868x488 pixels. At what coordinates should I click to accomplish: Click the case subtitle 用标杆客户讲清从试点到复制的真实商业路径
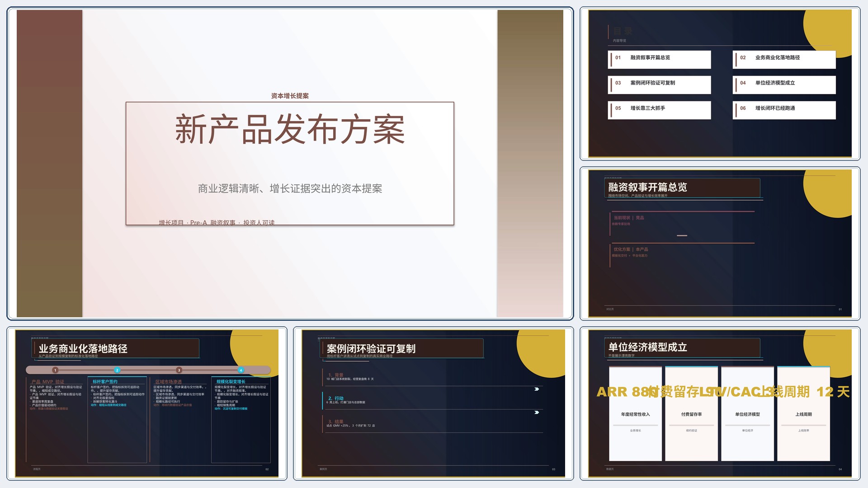point(360,356)
